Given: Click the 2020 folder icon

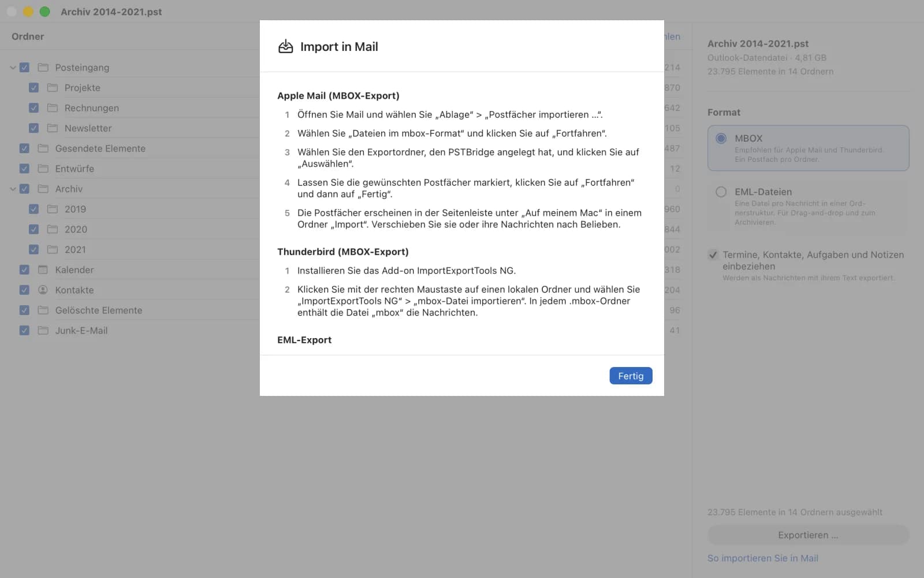Looking at the screenshot, I should tap(53, 229).
